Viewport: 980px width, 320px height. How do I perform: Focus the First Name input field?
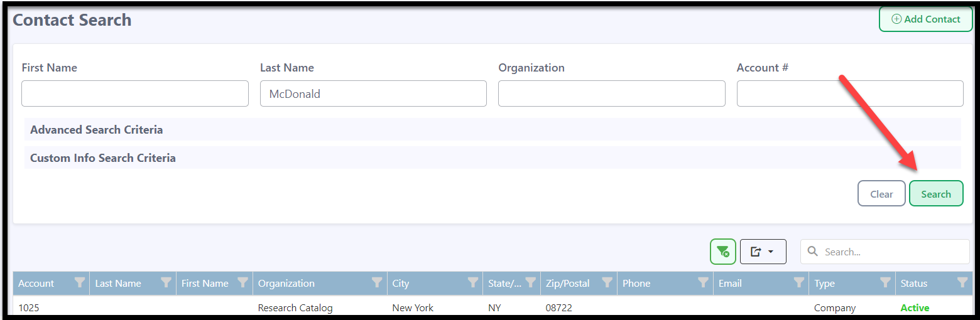click(x=135, y=93)
